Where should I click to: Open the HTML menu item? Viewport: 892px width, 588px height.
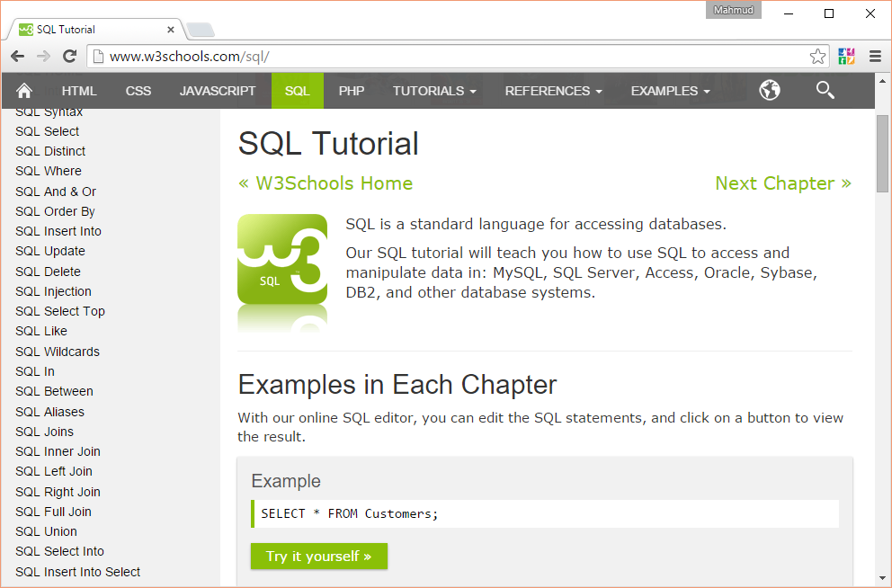[79, 91]
